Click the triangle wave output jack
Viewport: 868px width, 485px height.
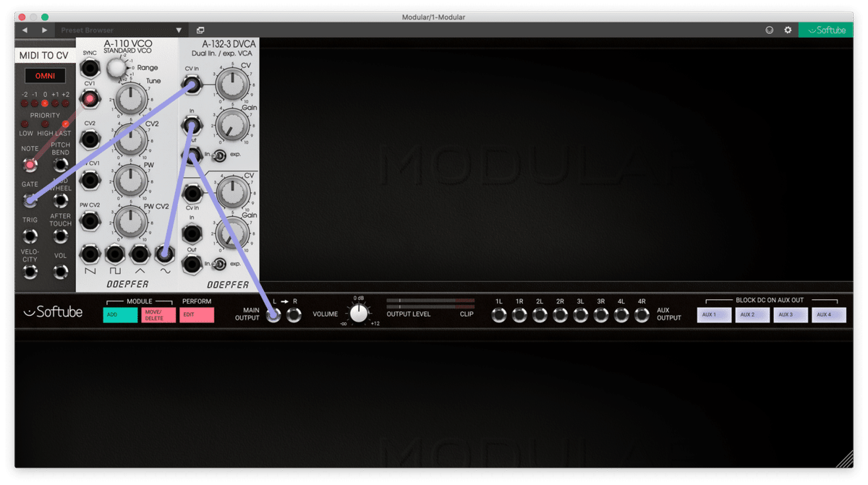click(x=140, y=253)
